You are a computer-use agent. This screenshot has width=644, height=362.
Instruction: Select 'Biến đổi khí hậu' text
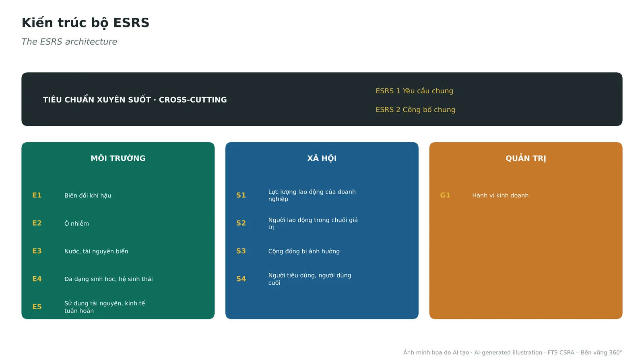(x=88, y=195)
